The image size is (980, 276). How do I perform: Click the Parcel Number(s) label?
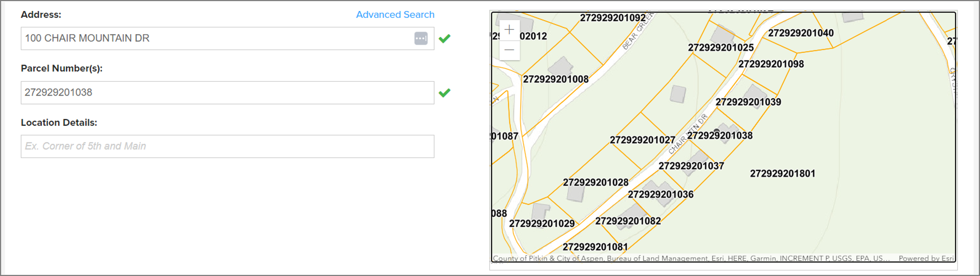(x=62, y=68)
